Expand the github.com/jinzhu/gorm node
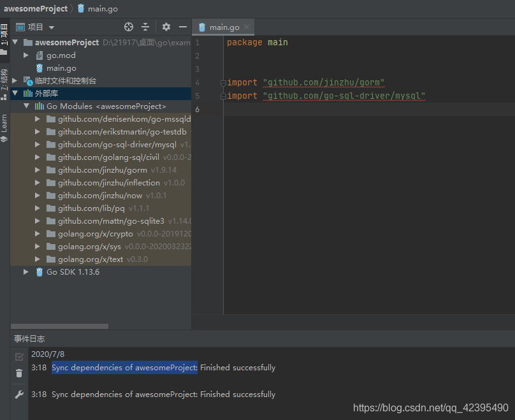Screen dimensions: 515x420 tap(36, 170)
